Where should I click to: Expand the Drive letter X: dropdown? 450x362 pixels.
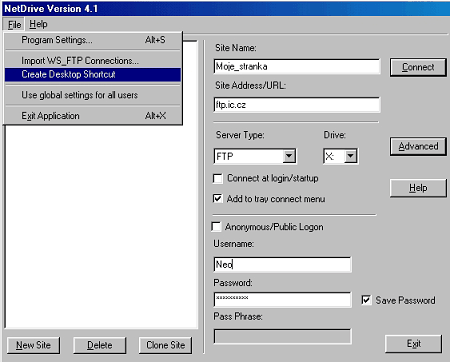point(351,156)
